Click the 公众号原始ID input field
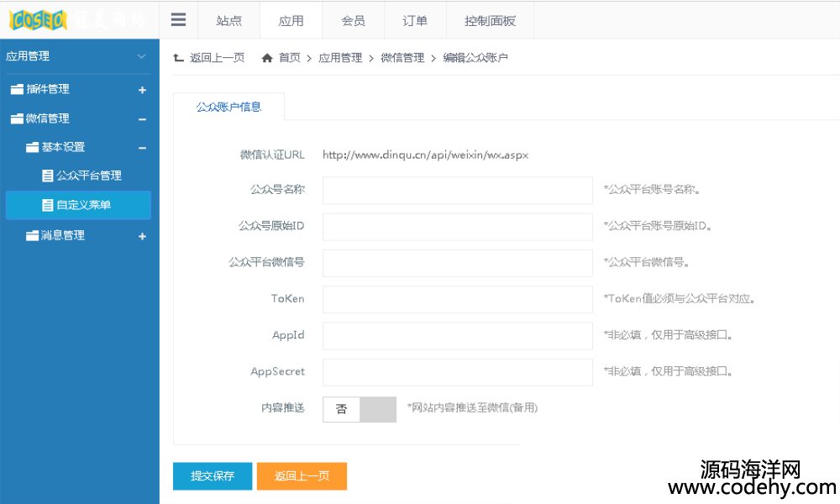 [458, 227]
